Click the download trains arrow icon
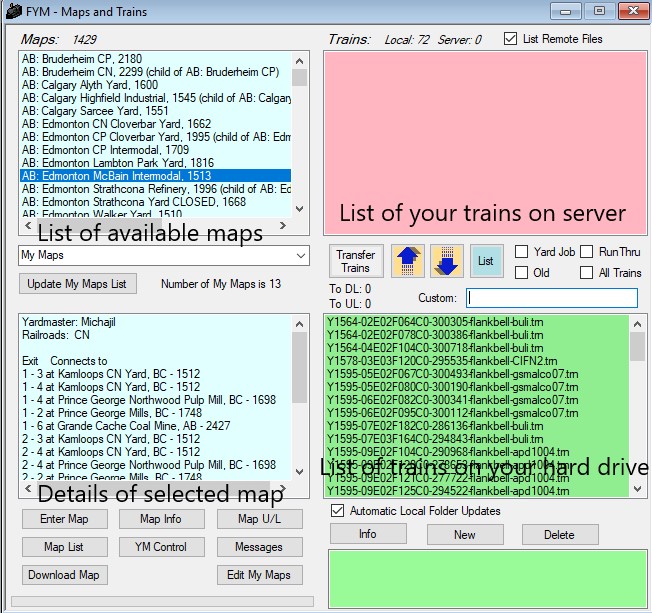652x613 pixels. coord(447,261)
